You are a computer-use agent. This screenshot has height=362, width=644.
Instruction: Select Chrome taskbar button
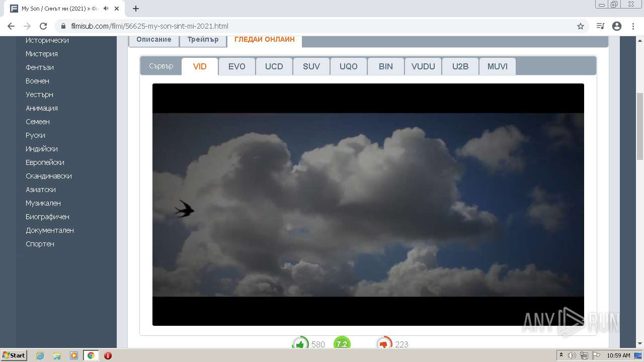(x=91, y=355)
